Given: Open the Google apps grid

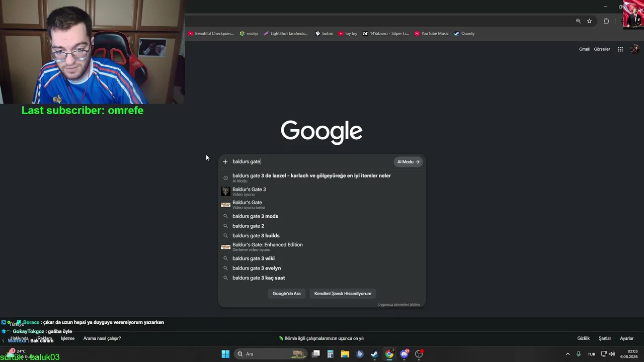Looking at the screenshot, I should [x=620, y=49].
